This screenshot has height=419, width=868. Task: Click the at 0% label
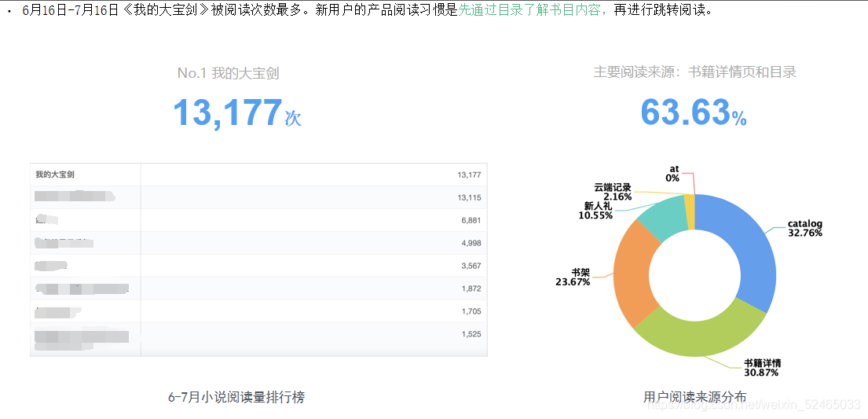pyautogui.click(x=673, y=174)
